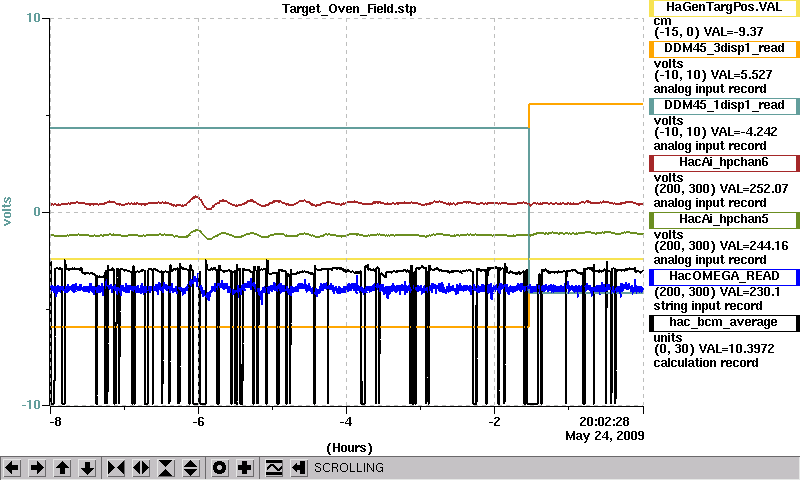Select the HacAi_hpchan6 legend entry
Viewport: 800px width, 480px height.
pyautogui.click(x=724, y=163)
